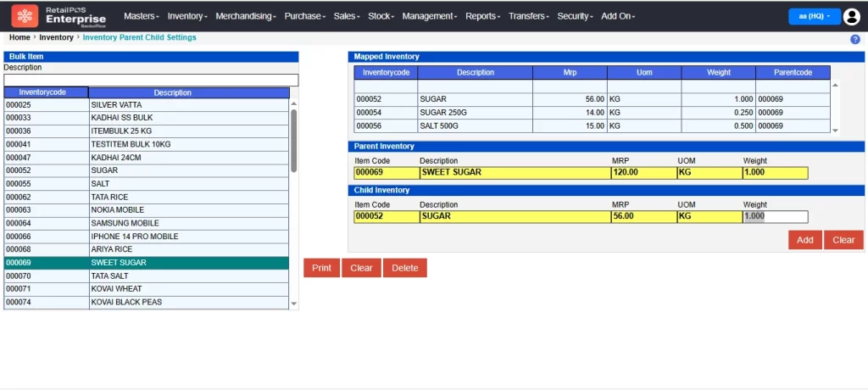
Task: Select the KADHAI 24CM row
Action: pos(146,158)
